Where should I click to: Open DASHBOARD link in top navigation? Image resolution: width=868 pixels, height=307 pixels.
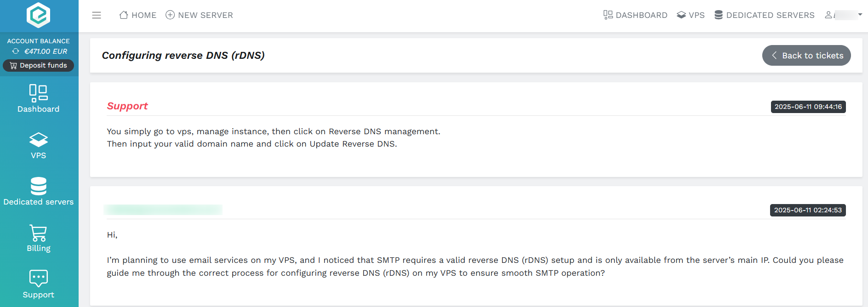(635, 15)
